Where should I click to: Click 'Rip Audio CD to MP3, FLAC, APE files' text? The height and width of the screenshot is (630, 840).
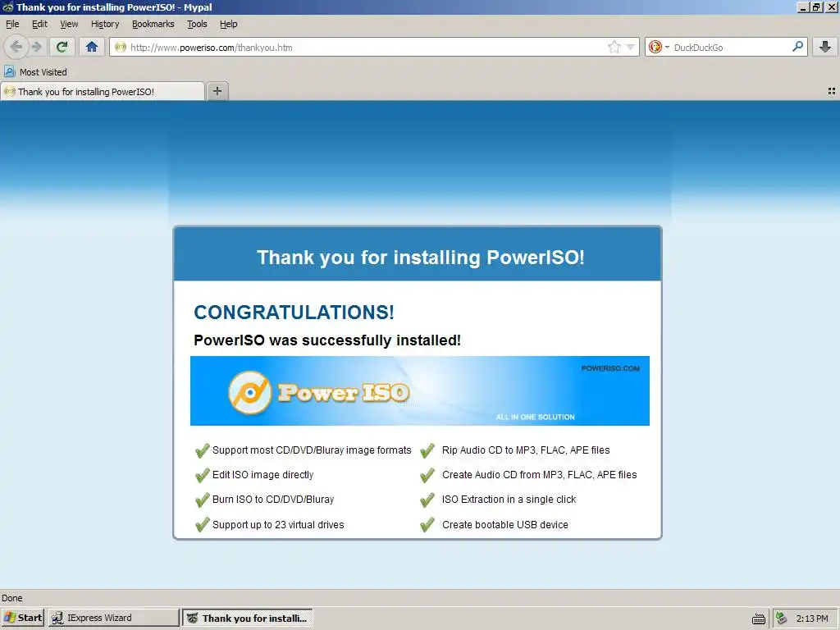(526, 450)
